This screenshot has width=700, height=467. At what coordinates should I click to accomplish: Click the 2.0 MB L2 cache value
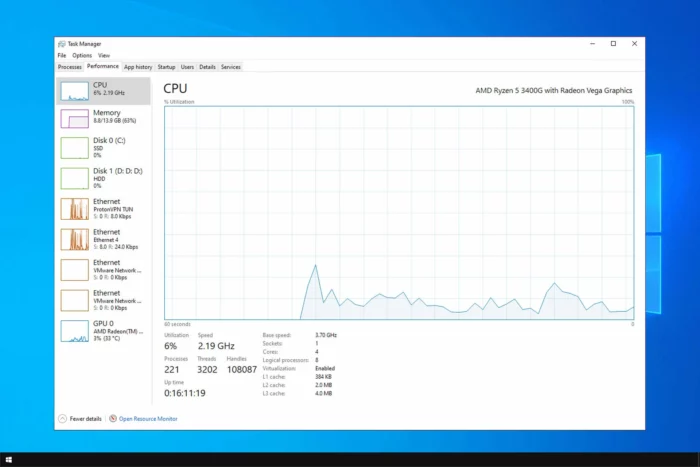click(x=323, y=385)
